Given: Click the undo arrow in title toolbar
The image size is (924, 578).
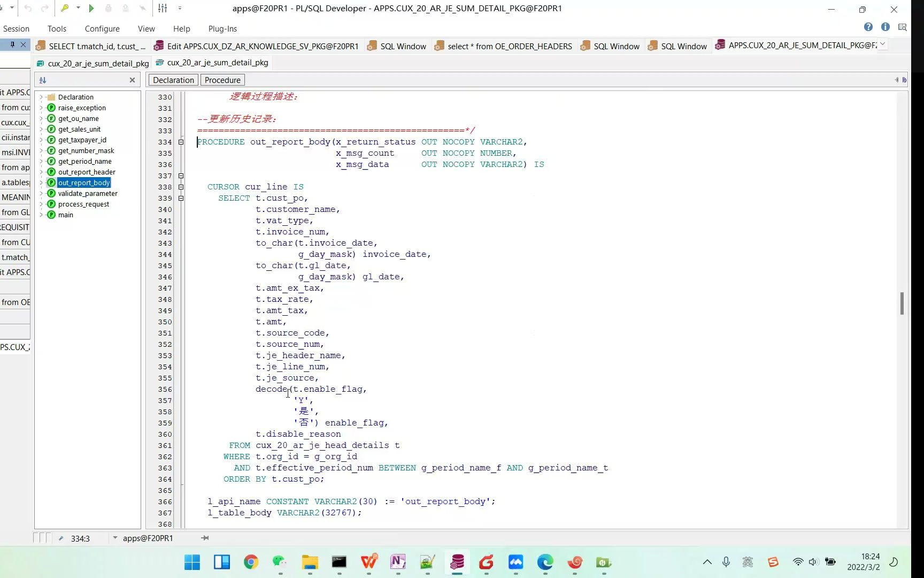Looking at the screenshot, I should click(28, 8).
